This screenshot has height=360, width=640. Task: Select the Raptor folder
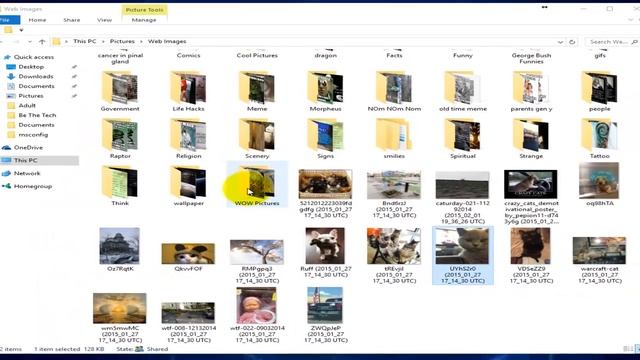(120, 139)
